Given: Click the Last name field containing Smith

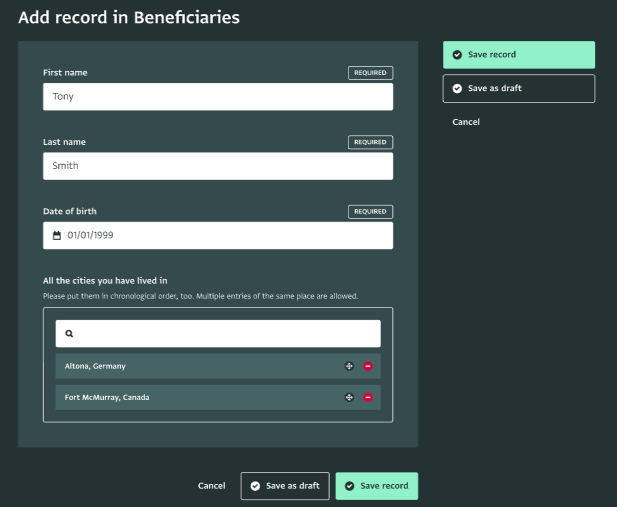Looking at the screenshot, I should point(217,166).
